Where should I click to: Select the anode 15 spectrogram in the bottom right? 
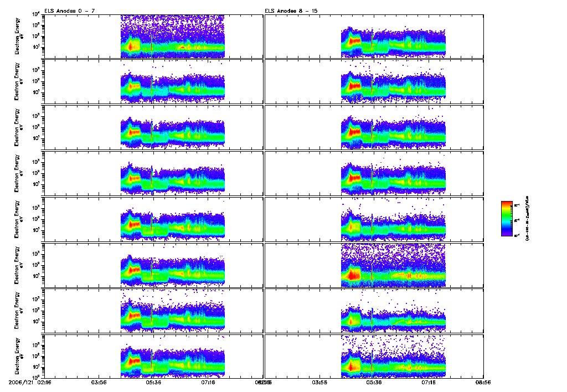click(374, 357)
